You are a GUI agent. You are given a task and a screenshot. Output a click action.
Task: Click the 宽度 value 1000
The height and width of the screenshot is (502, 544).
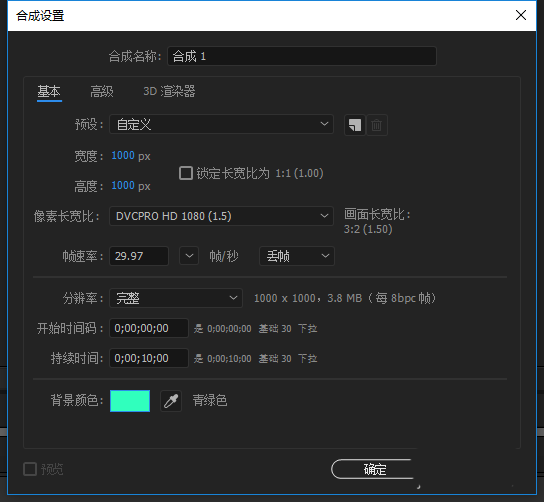click(123, 155)
